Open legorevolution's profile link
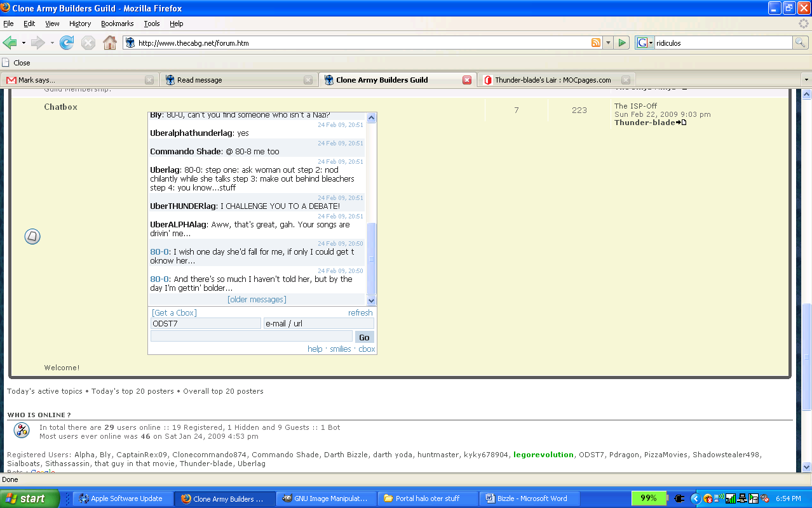The image size is (812, 508). tap(543, 455)
